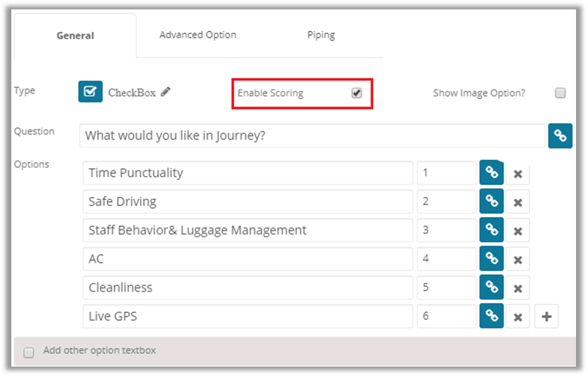The width and height of the screenshot is (588, 376).
Task: Delete the AC option with X icon
Action: pos(517,259)
